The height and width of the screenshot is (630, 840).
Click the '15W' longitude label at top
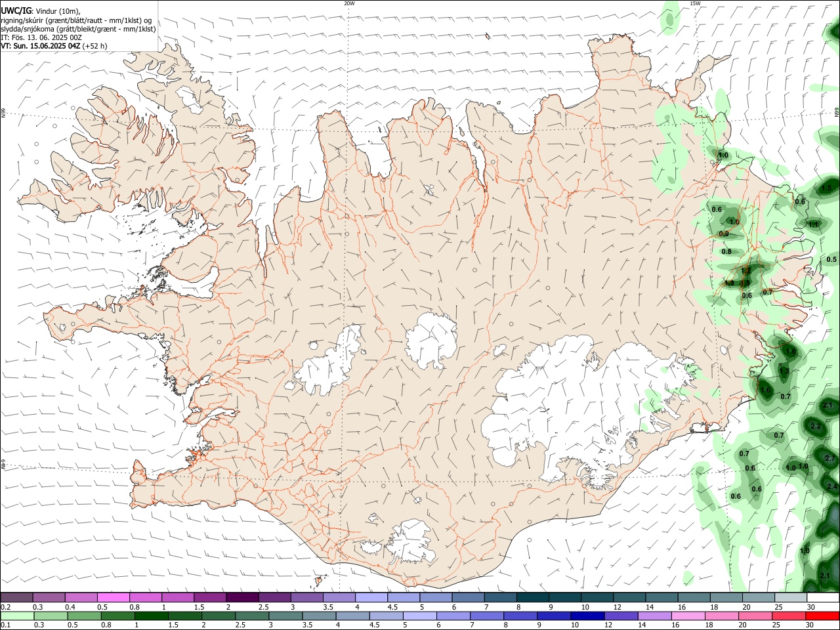tap(695, 3)
